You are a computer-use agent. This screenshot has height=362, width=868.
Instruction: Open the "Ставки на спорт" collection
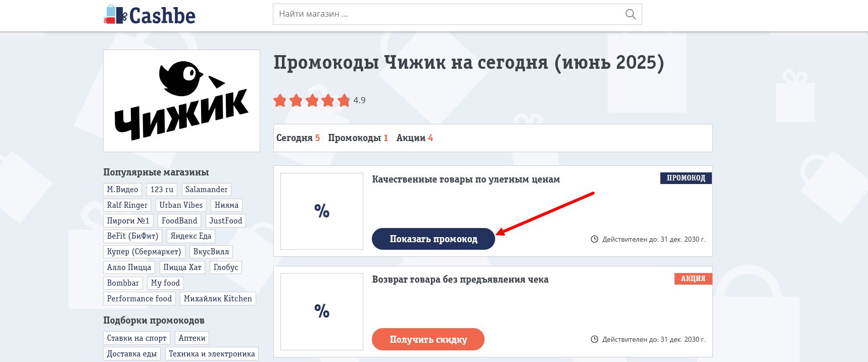point(137,338)
